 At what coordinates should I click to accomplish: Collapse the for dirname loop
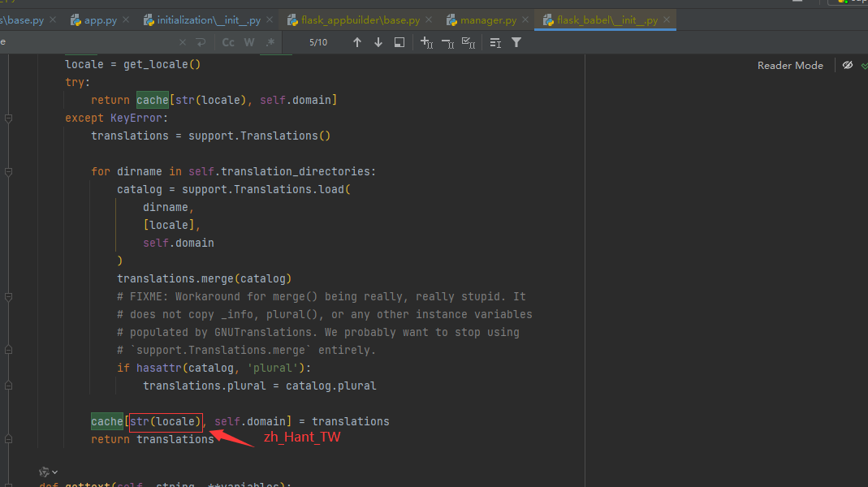pos(8,171)
